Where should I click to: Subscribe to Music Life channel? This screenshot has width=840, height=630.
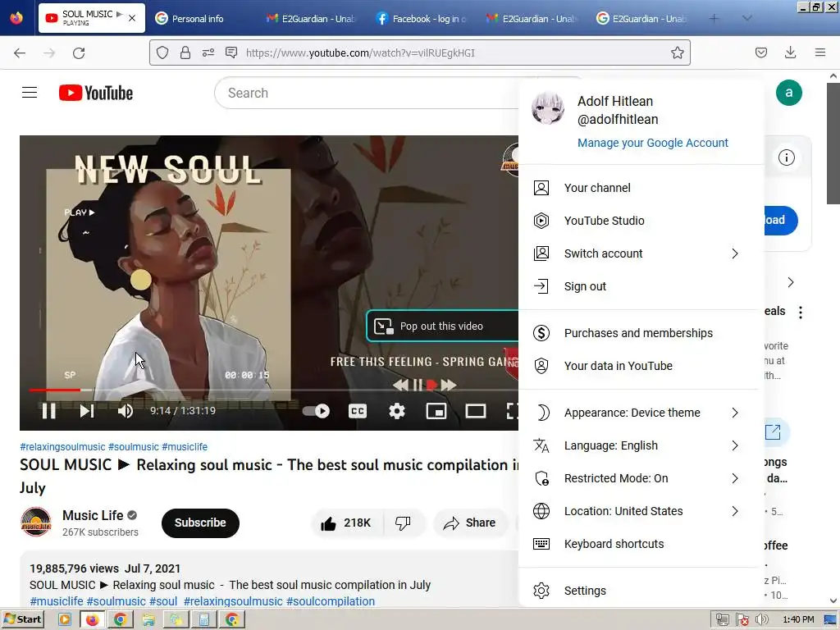[x=200, y=523]
